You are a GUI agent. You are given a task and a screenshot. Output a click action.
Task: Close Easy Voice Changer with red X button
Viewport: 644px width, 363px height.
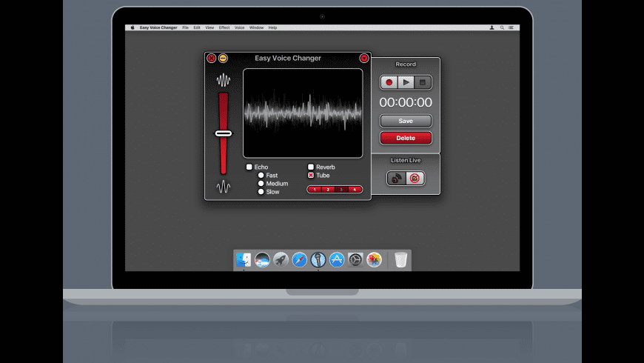[x=212, y=59]
